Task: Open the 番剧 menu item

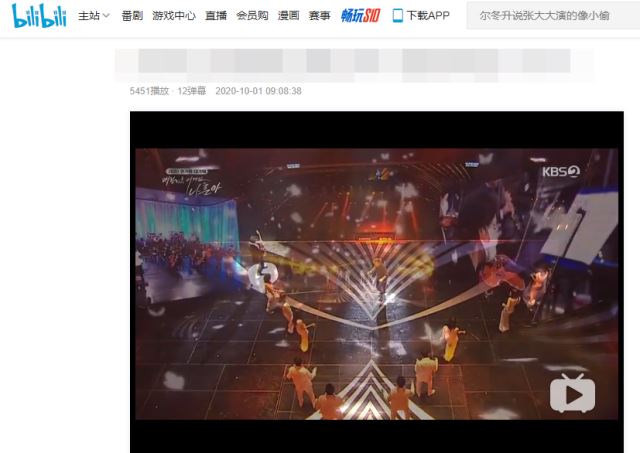Action: tap(132, 16)
